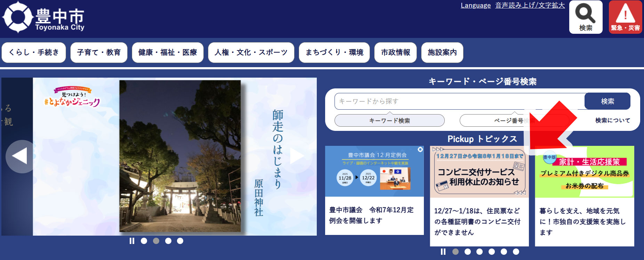Select the last Pickup carousel dot
The image size is (644, 260).
click(x=516, y=252)
